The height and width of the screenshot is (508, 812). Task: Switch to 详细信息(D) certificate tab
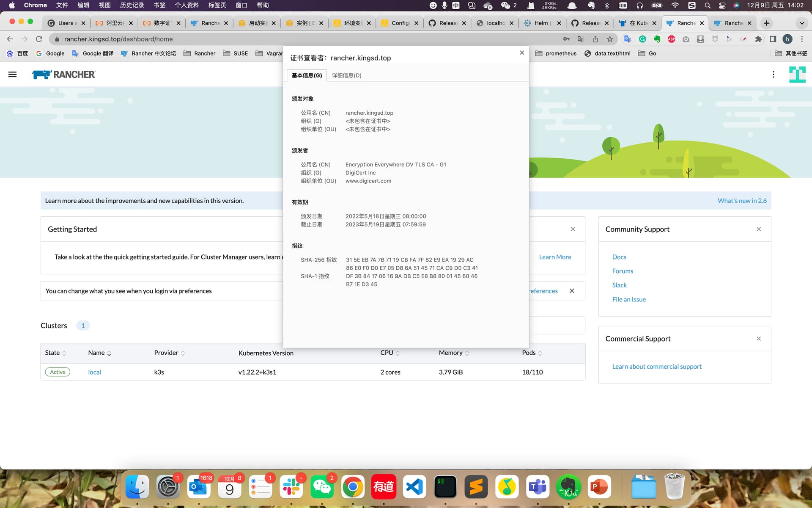pyautogui.click(x=346, y=75)
